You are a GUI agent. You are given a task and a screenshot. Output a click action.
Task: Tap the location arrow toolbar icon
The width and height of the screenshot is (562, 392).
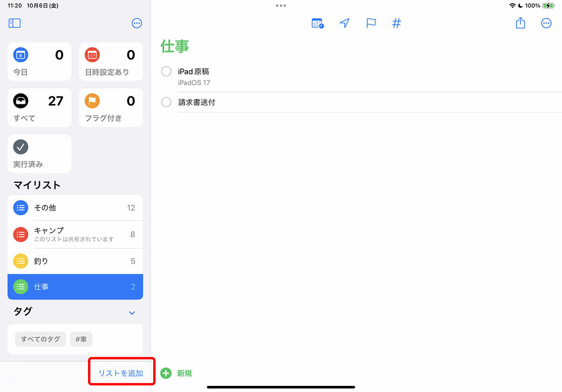point(345,23)
